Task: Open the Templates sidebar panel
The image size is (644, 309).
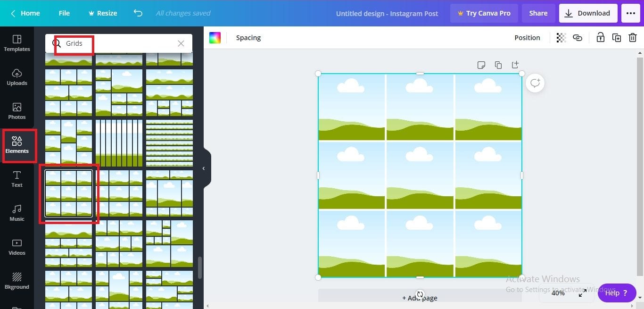Action: (x=17, y=43)
